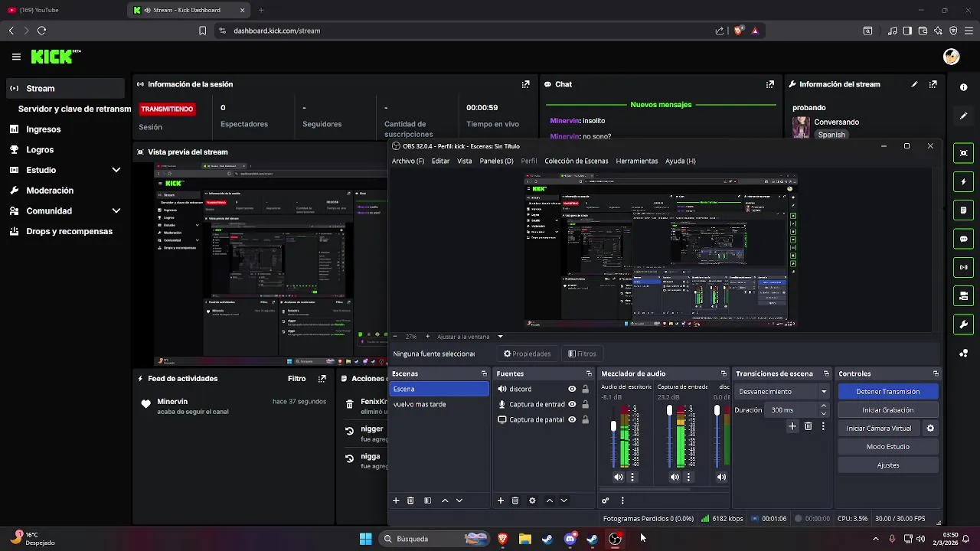Pop out Información de la sesión panel

tap(525, 84)
